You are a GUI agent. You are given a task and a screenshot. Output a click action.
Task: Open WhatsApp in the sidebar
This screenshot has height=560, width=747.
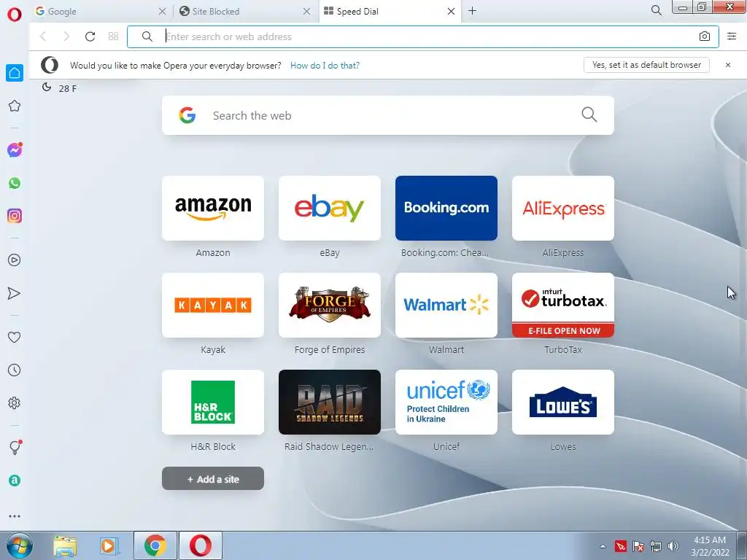[x=15, y=183]
